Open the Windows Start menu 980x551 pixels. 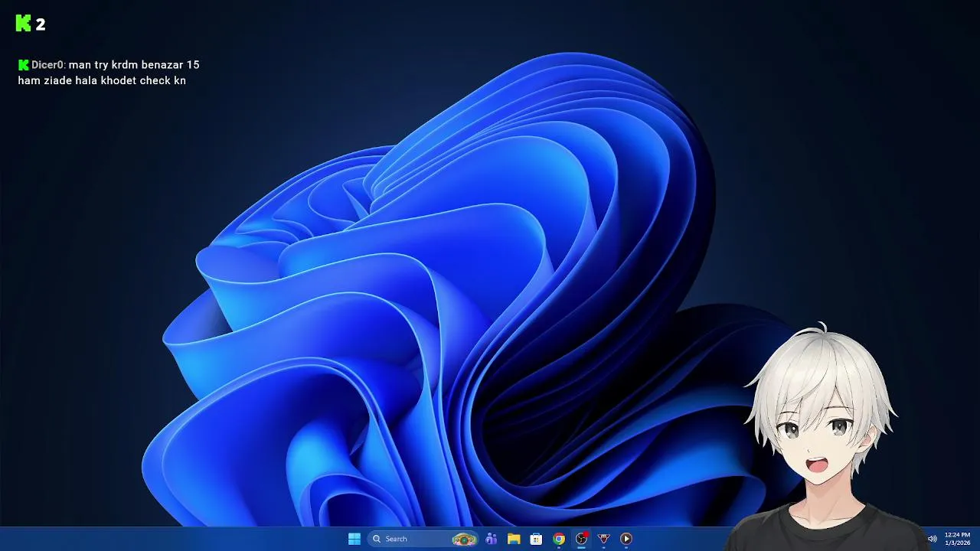click(x=354, y=539)
